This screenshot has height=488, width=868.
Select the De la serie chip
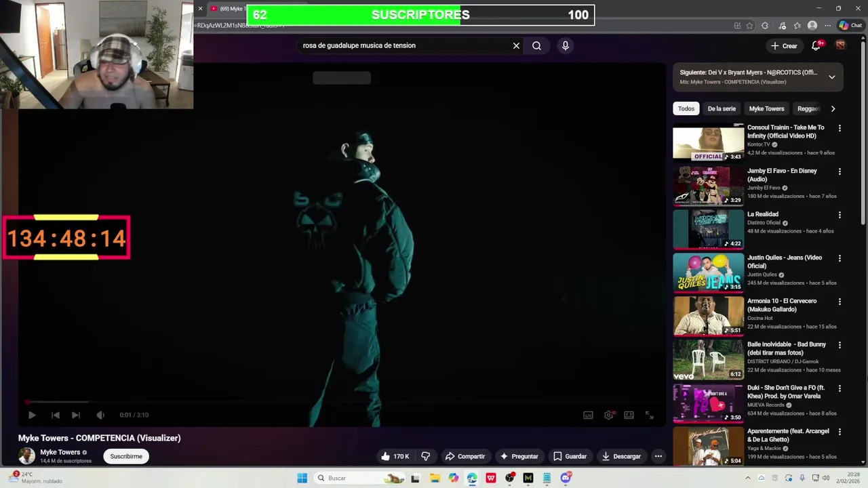[722, 108]
